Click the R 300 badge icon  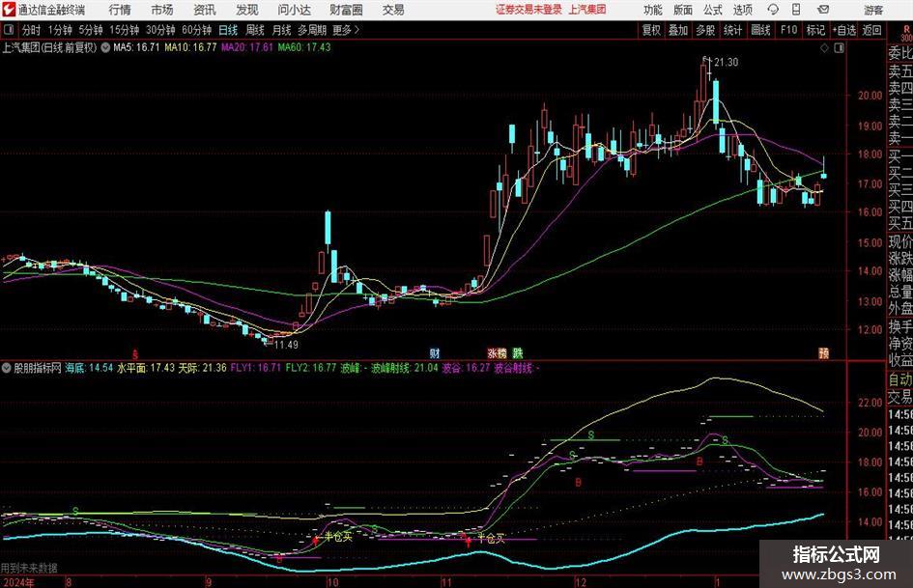(x=906, y=33)
